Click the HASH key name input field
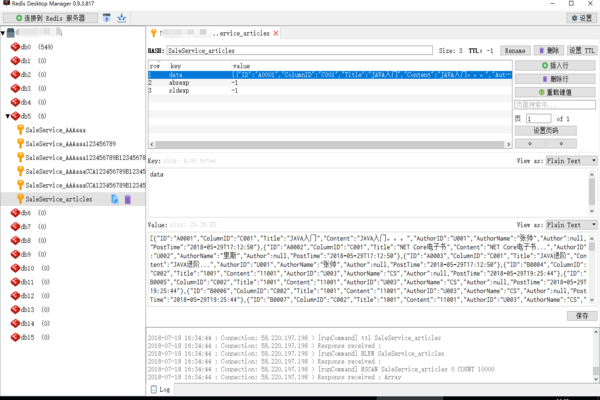The image size is (600, 400). [300, 51]
